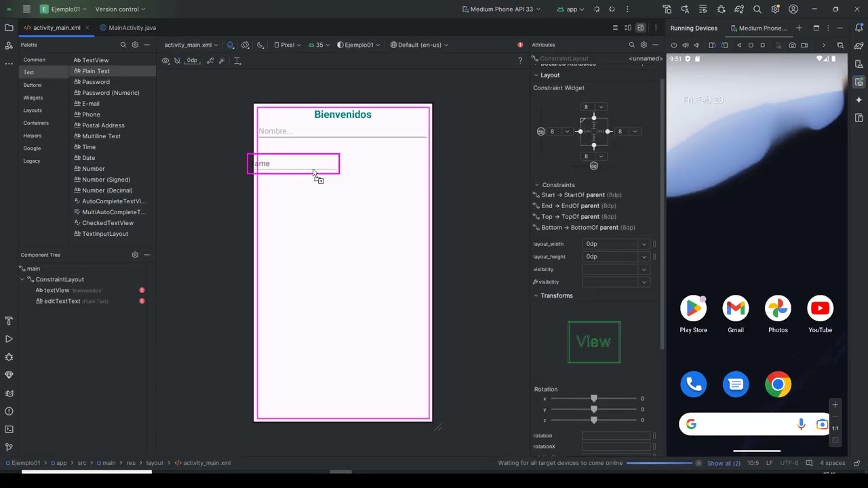Switch editor to Design view mode
Viewport: 868px width, 488px height.
640,28
